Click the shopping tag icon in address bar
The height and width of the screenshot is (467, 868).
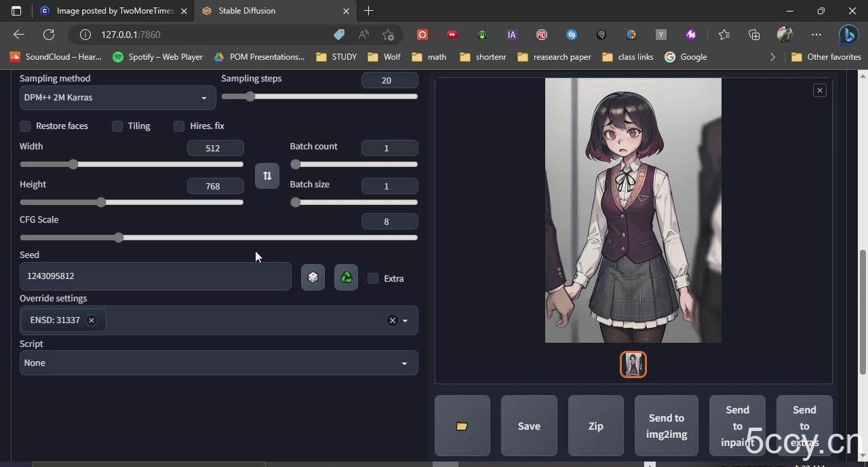coord(339,35)
